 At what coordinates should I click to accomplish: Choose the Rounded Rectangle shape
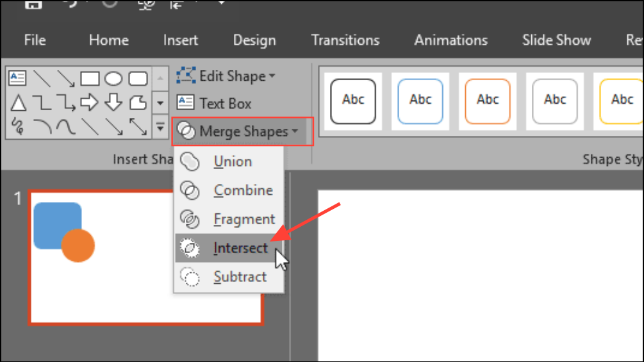[138, 79]
